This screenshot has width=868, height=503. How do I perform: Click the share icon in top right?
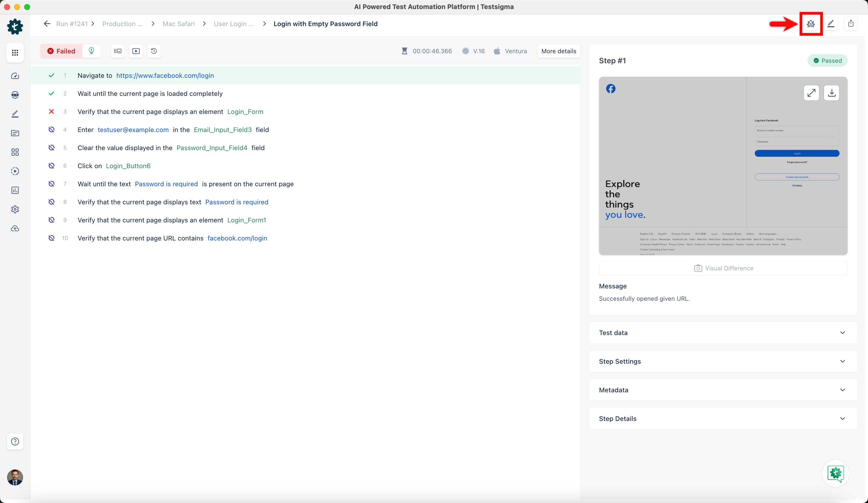coord(851,24)
